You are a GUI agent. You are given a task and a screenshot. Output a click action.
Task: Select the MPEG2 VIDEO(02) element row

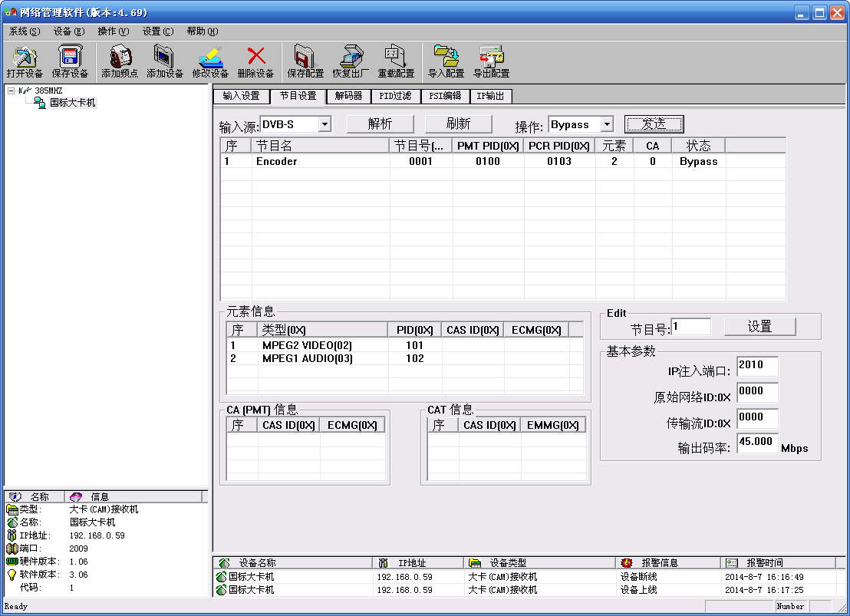point(404,345)
